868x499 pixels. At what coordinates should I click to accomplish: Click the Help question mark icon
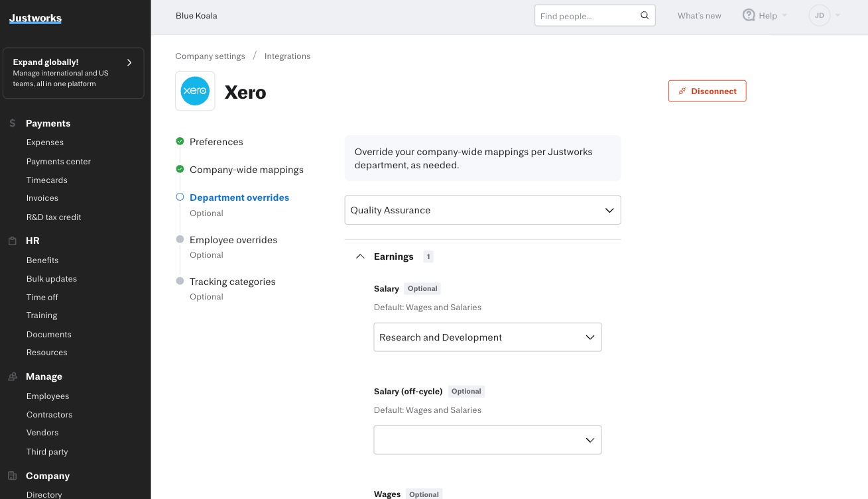749,15
